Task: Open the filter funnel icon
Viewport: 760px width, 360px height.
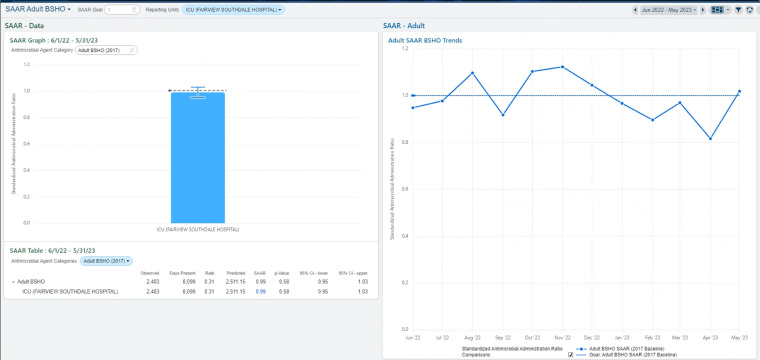Action: pyautogui.click(x=738, y=10)
